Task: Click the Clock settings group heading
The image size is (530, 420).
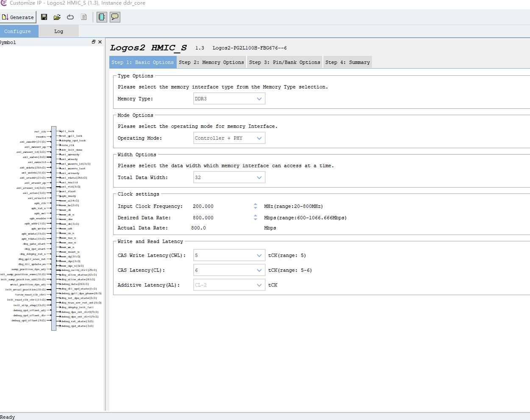Action: 139,194
